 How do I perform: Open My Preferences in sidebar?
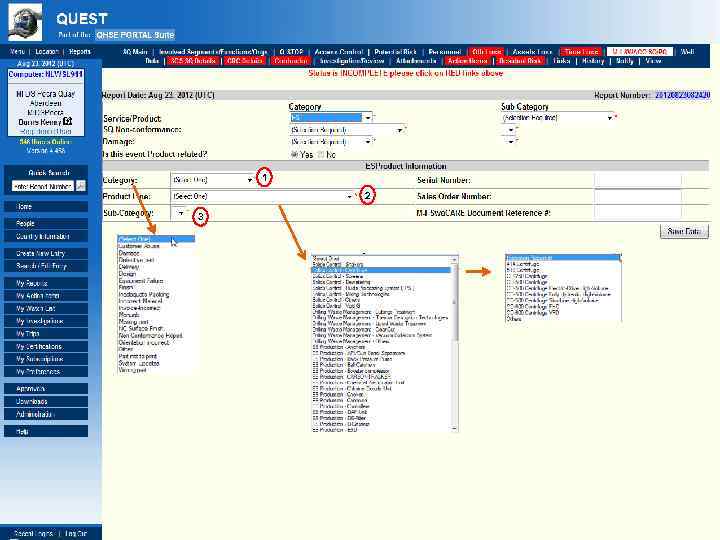[x=46, y=372]
